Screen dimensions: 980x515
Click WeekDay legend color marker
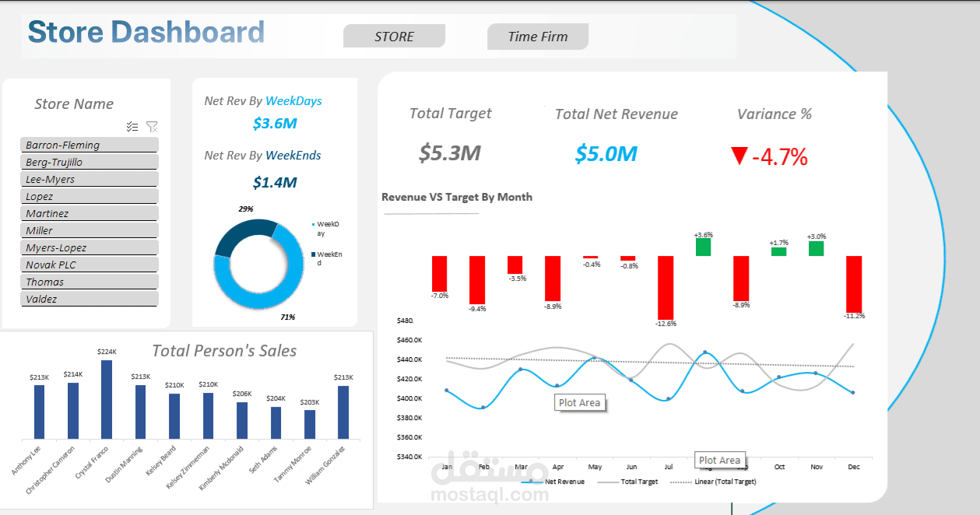[313, 225]
